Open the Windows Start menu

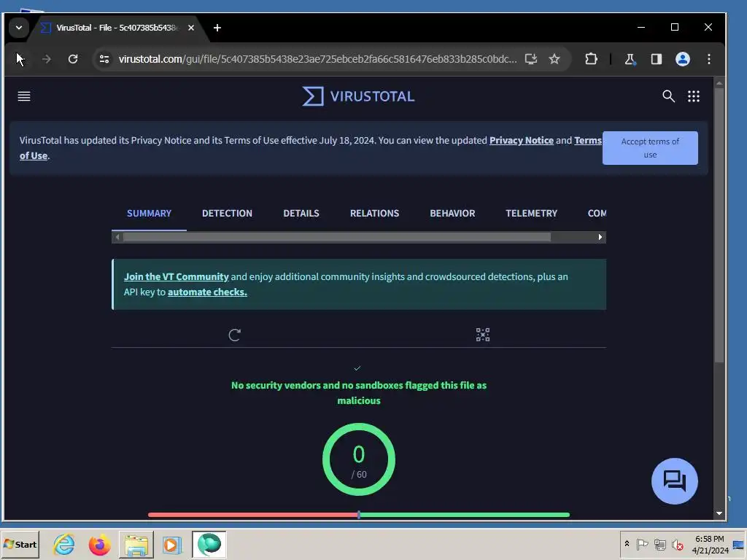click(x=20, y=544)
